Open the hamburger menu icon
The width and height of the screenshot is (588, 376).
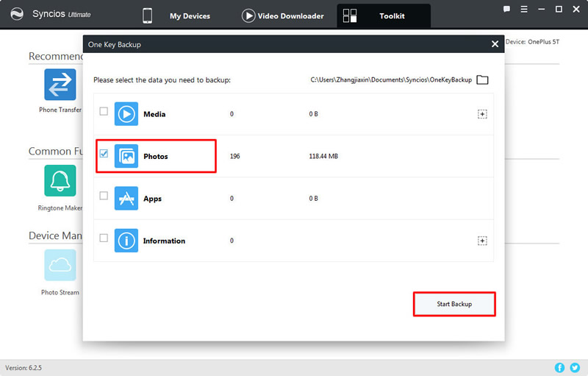(524, 9)
